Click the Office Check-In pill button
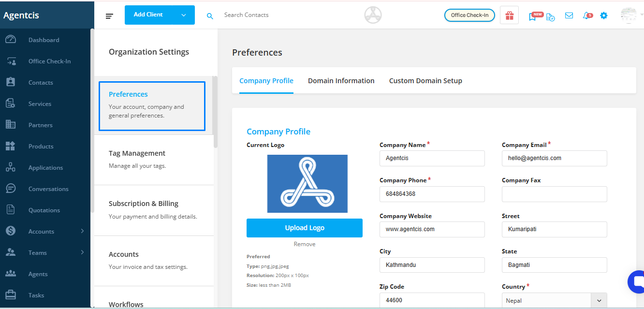The height and width of the screenshot is (309, 644). (x=469, y=15)
